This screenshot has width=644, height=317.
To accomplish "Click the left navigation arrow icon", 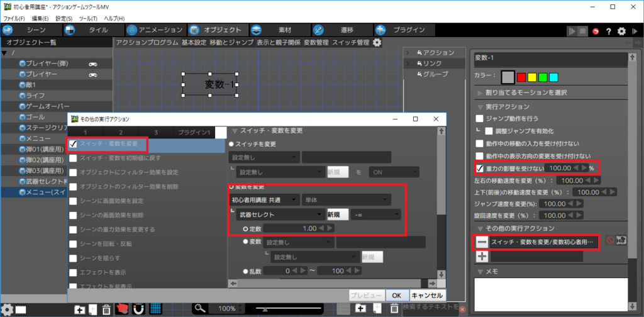I will click(x=628, y=43).
